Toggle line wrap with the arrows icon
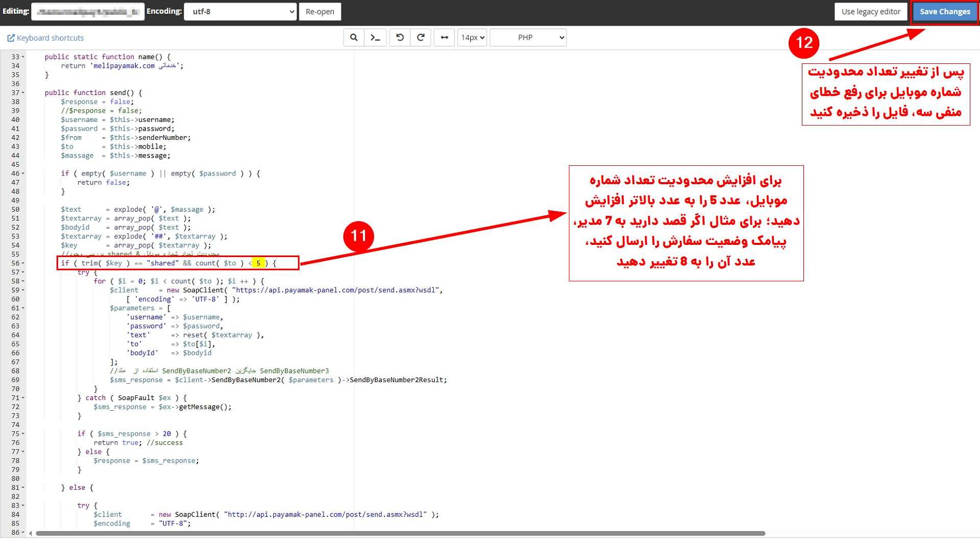Image resolution: width=980 pixels, height=551 pixels. click(444, 38)
